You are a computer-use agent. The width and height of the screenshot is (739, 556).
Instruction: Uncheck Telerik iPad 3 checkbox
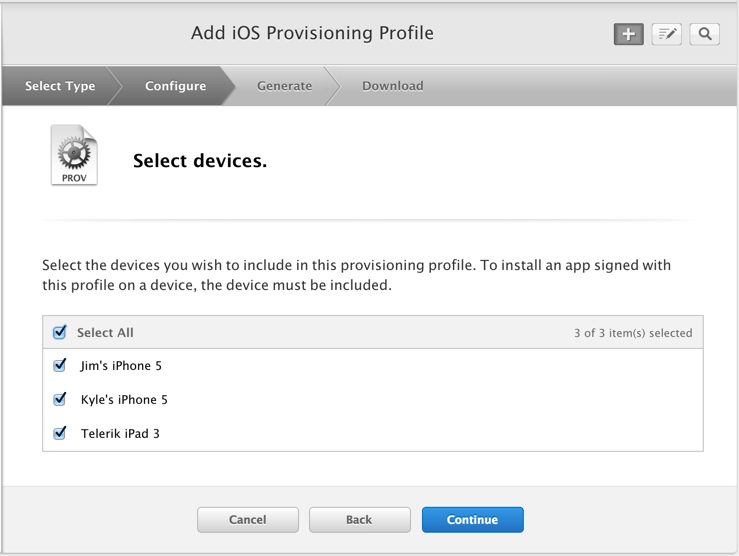[x=60, y=433]
